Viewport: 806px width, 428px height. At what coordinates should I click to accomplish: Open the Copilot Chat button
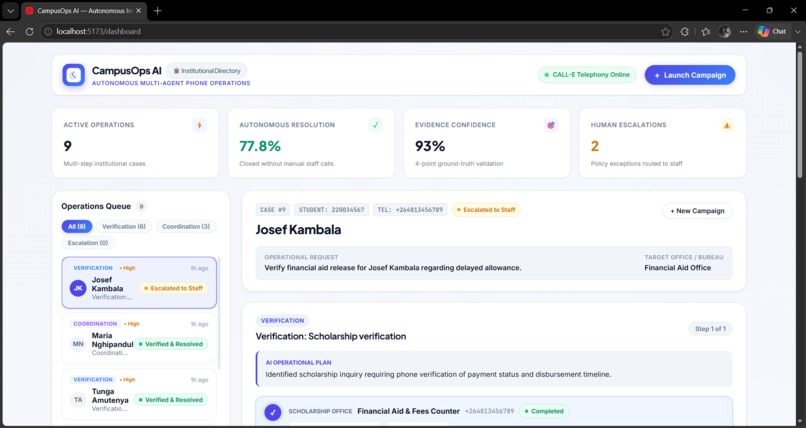(x=772, y=31)
